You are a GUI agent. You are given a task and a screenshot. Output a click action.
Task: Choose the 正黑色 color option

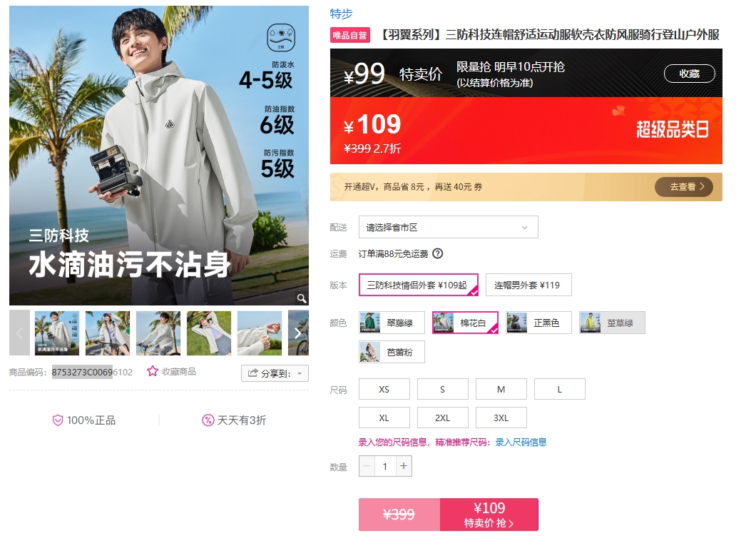(x=538, y=323)
